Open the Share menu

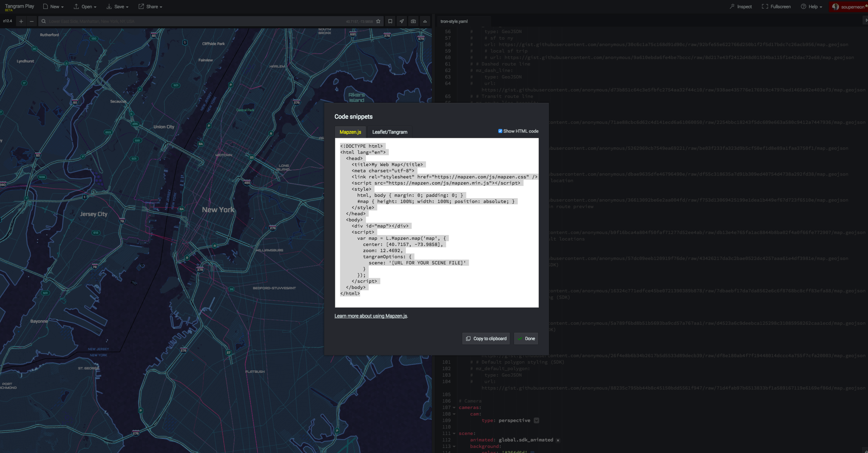click(151, 7)
